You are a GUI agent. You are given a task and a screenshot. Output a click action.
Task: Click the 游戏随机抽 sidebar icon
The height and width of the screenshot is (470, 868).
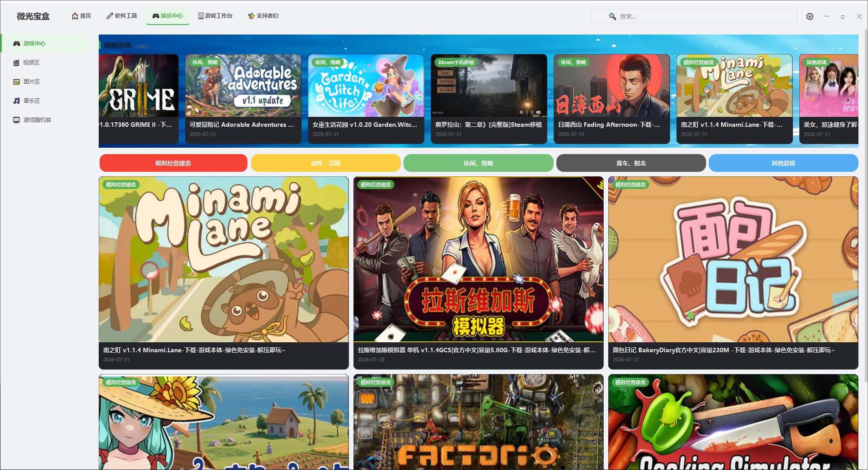coord(16,120)
